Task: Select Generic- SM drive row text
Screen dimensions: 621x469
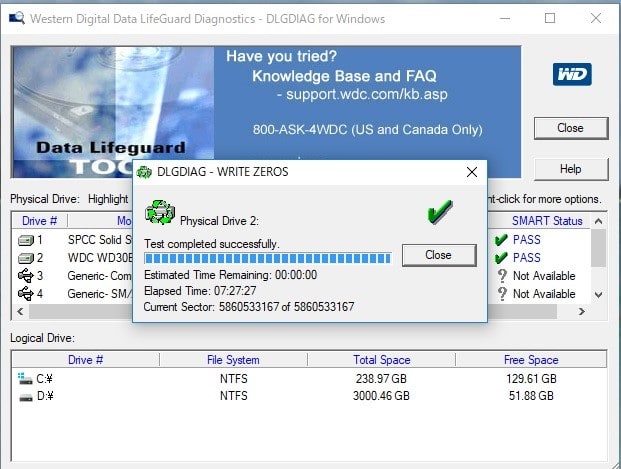Action: pos(99,294)
